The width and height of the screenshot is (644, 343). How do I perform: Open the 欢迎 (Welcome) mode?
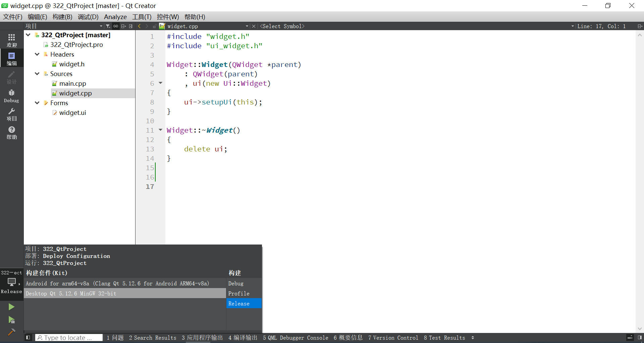[x=12, y=40]
